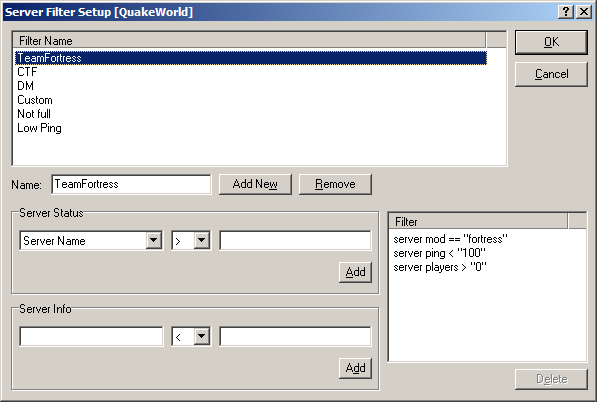Confirm with the OK button
597x402 pixels.
551,42
